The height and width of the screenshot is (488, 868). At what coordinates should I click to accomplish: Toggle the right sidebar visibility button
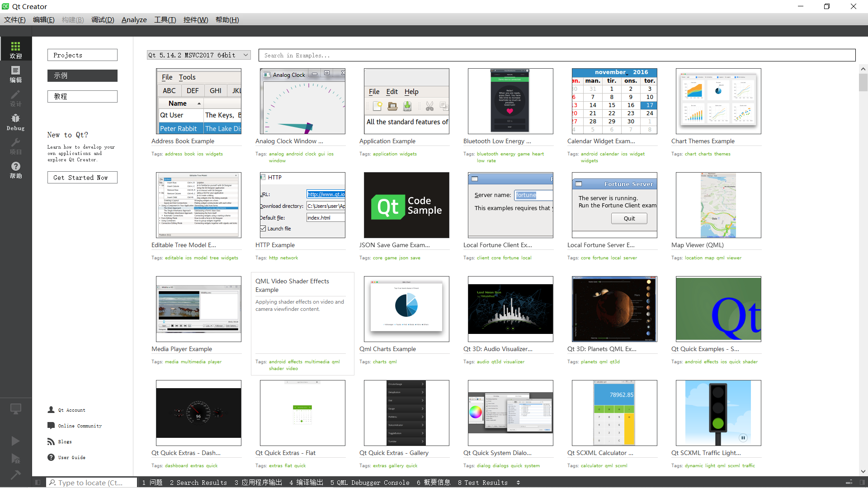click(x=862, y=483)
